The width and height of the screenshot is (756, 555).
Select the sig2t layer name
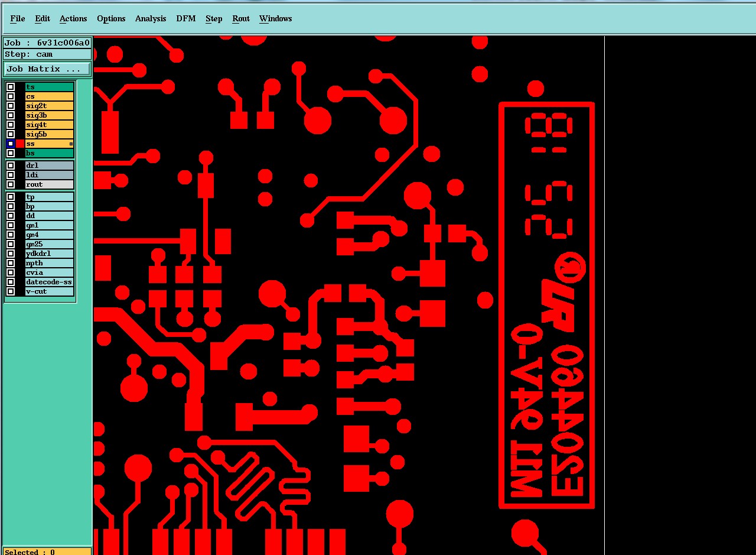(x=50, y=106)
